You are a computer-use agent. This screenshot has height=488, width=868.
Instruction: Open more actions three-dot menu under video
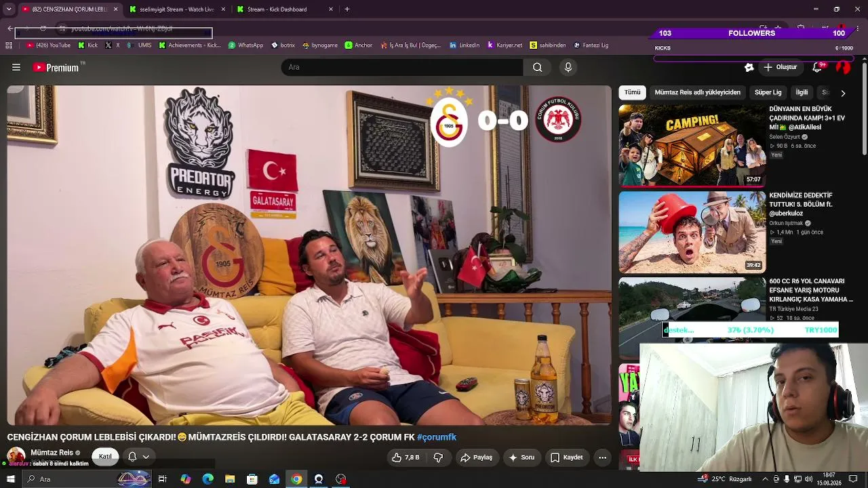[x=602, y=457]
